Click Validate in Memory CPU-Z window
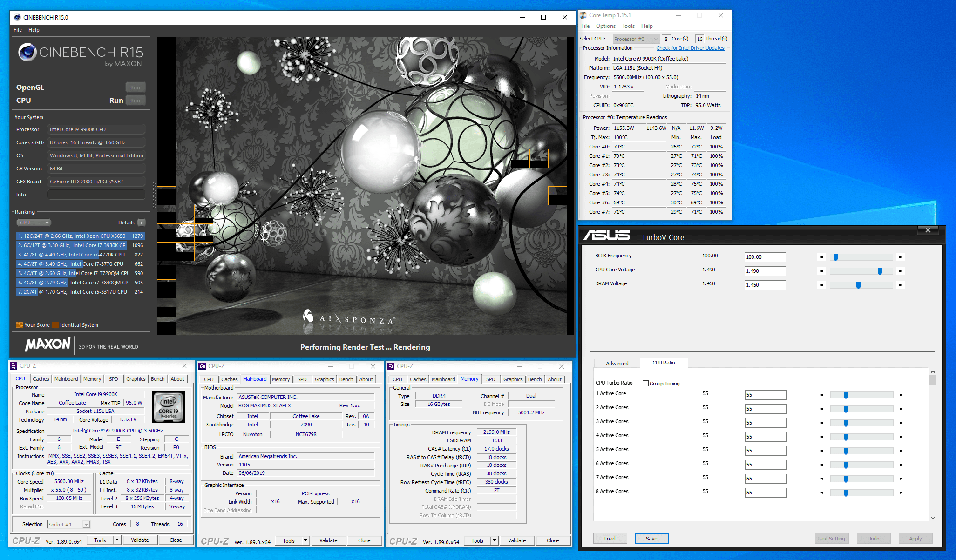This screenshot has width=956, height=560. 517,540
